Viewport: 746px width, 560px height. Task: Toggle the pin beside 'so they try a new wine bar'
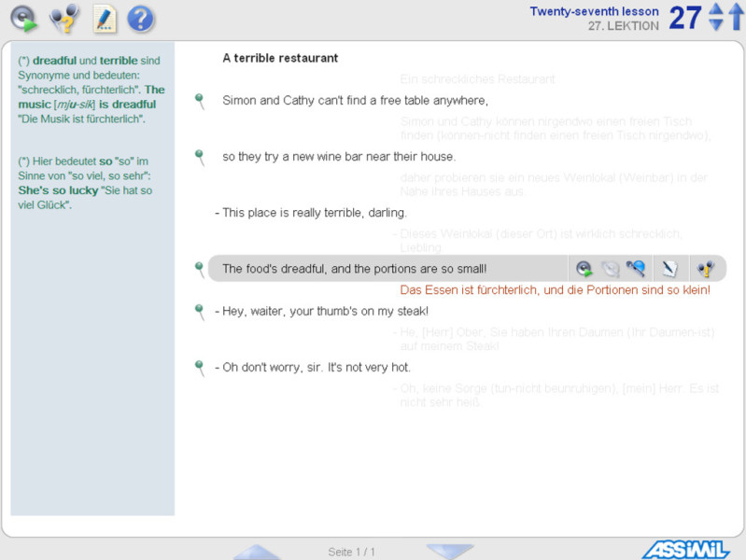coord(200,157)
